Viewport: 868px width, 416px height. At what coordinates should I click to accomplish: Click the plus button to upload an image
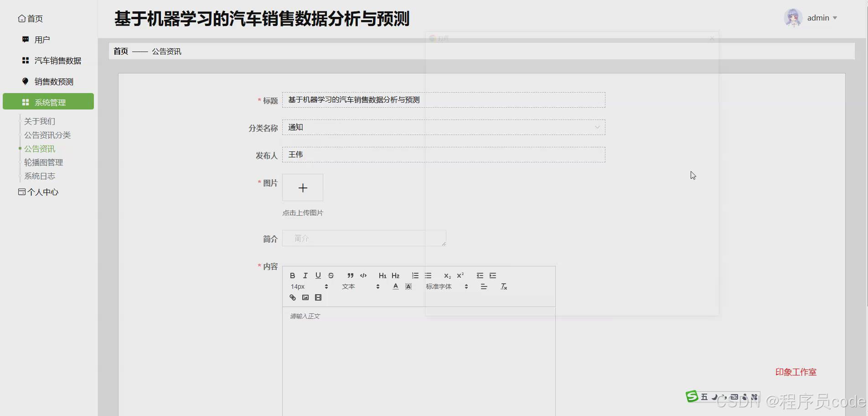[302, 187]
